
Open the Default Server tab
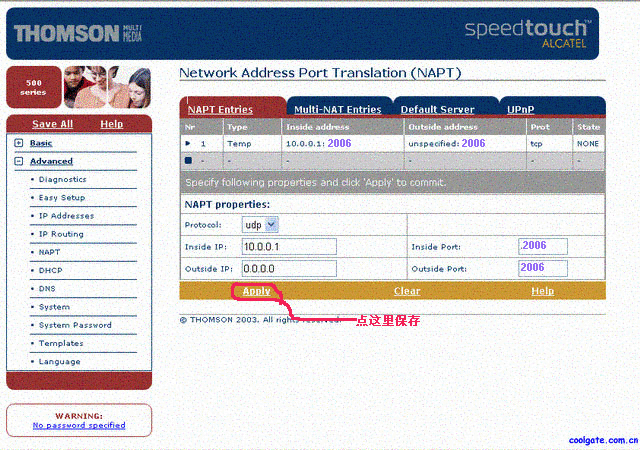coord(437,109)
